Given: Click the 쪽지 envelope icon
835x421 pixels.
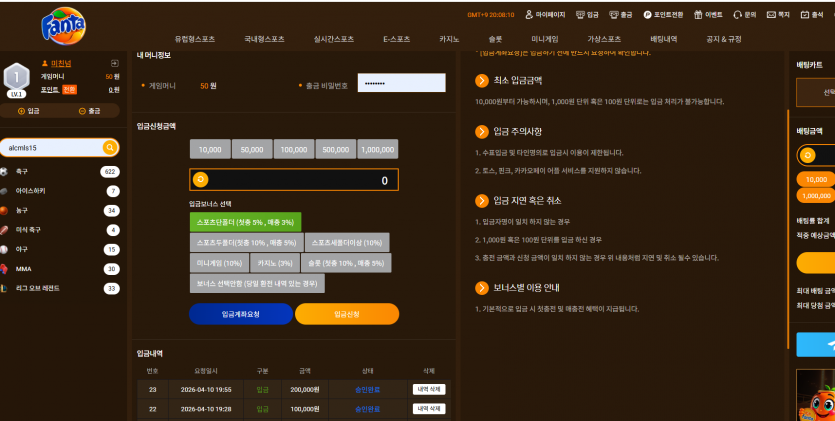Looking at the screenshot, I should pos(771,15).
